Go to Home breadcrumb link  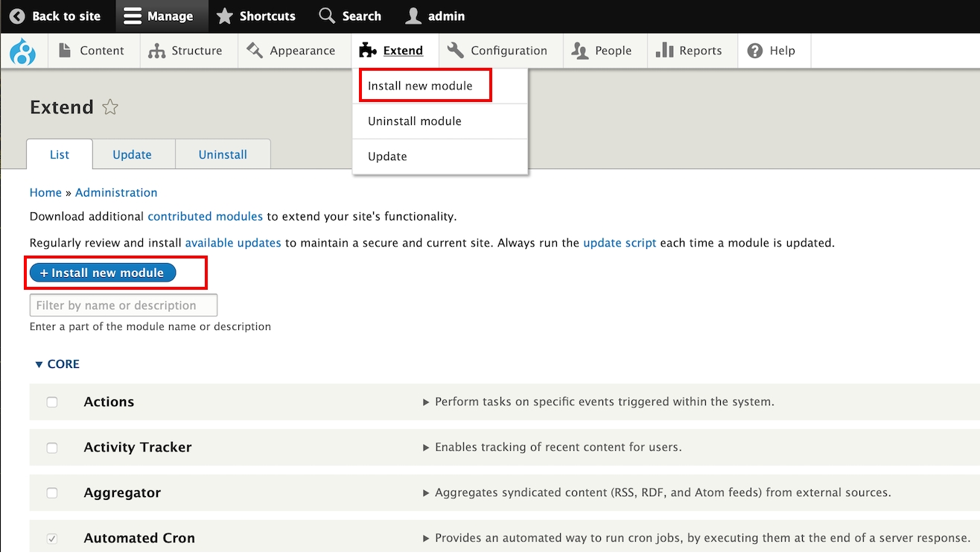(45, 192)
